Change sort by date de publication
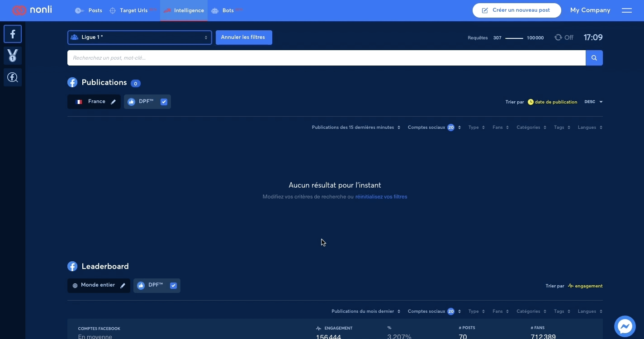The height and width of the screenshot is (339, 644). coord(553,102)
